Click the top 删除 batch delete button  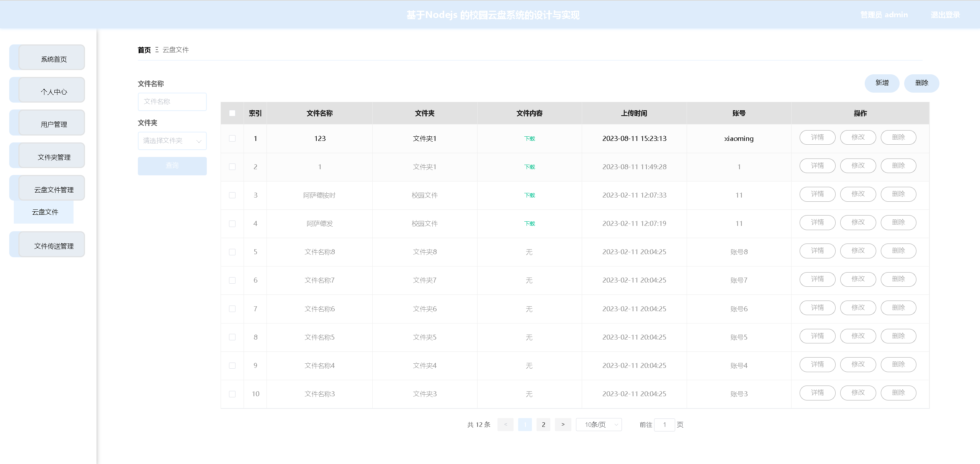[x=921, y=83]
